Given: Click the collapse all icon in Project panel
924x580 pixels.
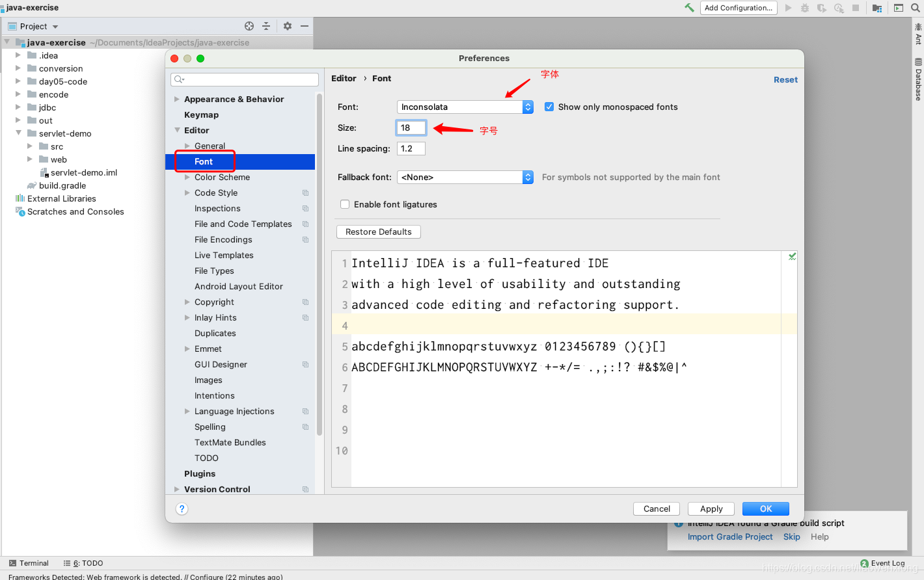Looking at the screenshot, I should 266,26.
